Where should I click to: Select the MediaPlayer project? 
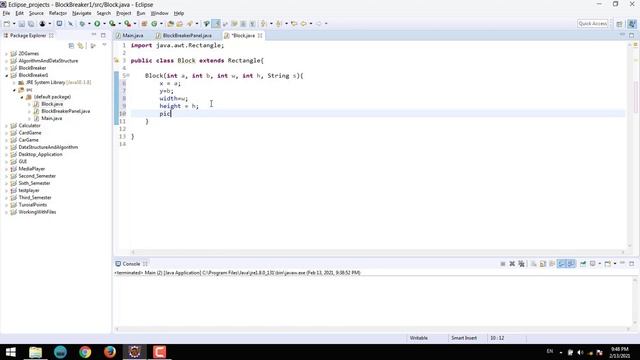[32, 169]
